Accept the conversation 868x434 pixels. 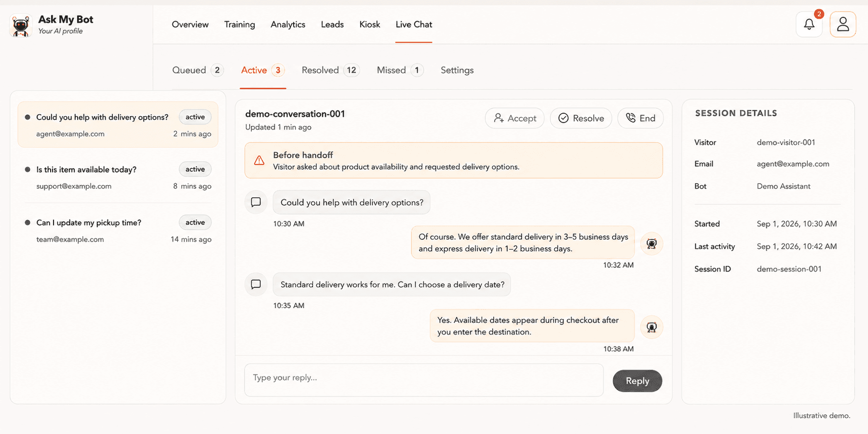(x=515, y=118)
